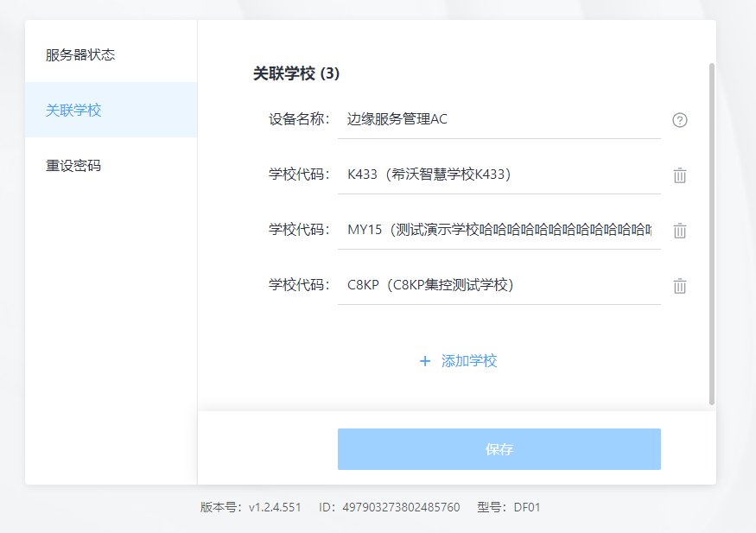Select the C8KP集控测试学校 code field

pos(499,285)
